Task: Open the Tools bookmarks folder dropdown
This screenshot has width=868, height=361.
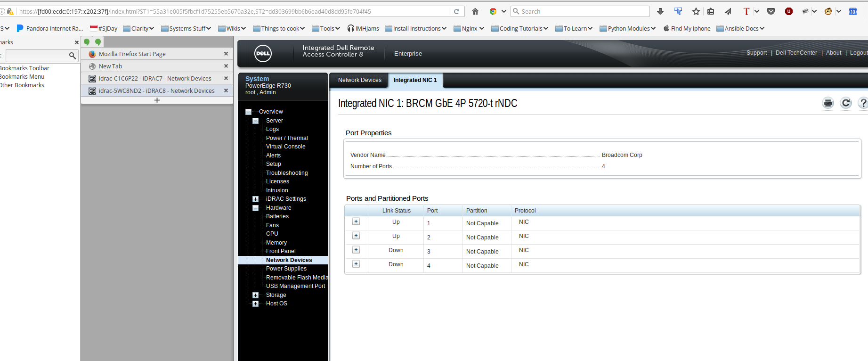Action: 326,29
